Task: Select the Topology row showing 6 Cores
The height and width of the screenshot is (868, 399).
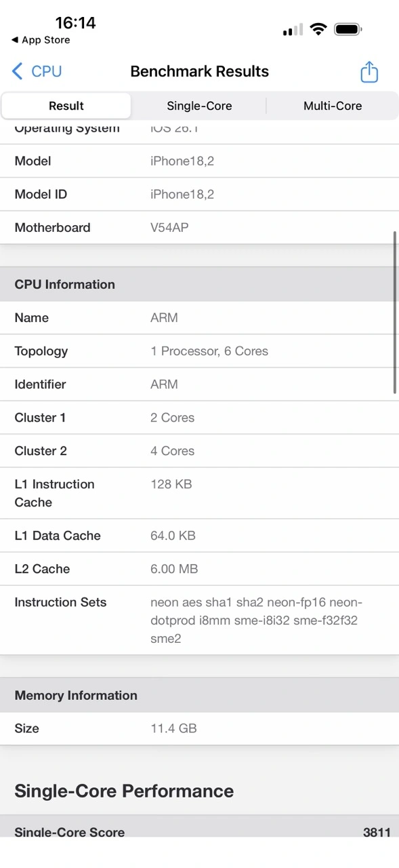Action: [x=199, y=351]
